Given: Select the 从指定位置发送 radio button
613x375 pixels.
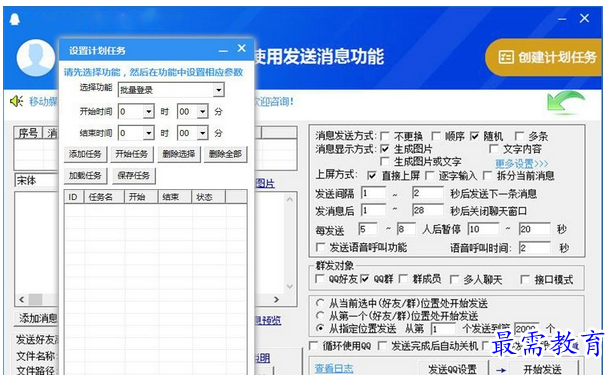Looking at the screenshot, I should 320,328.
